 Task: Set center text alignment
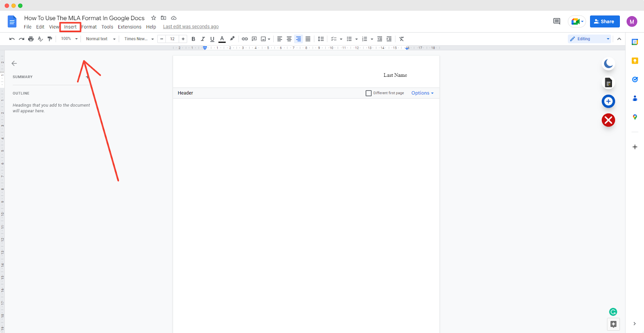tap(289, 39)
